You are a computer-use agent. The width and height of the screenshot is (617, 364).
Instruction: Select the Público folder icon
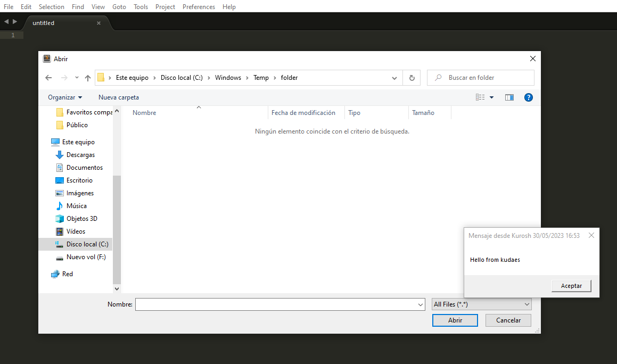click(60, 125)
